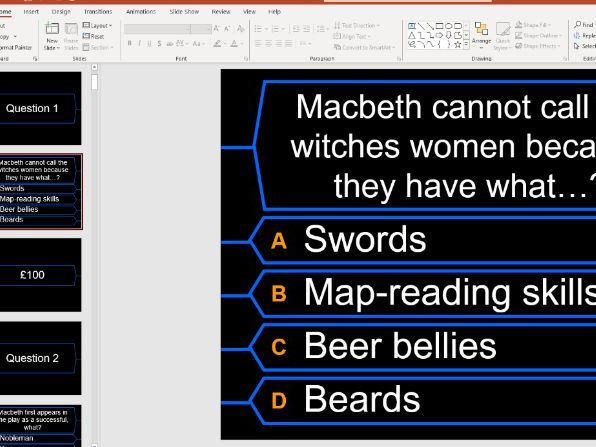Viewport: 596px width, 447px height.
Task: Open the Align Text dropdown
Action: pos(352,36)
